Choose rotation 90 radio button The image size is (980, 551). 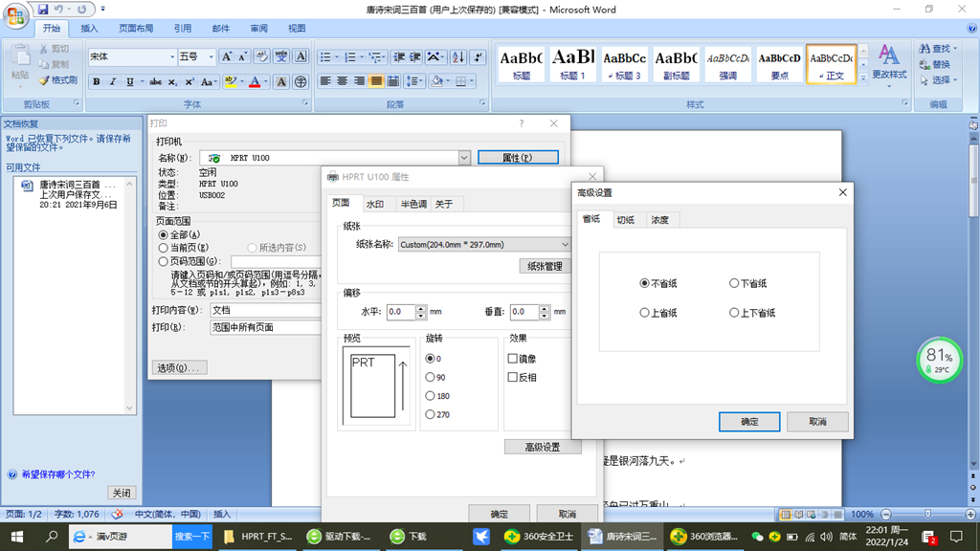430,377
